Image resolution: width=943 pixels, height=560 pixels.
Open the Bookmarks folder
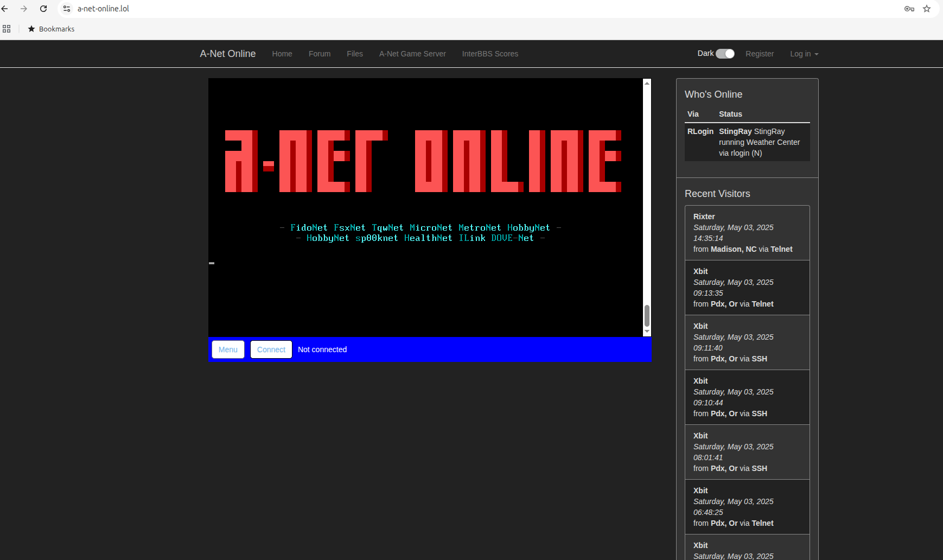pos(51,29)
